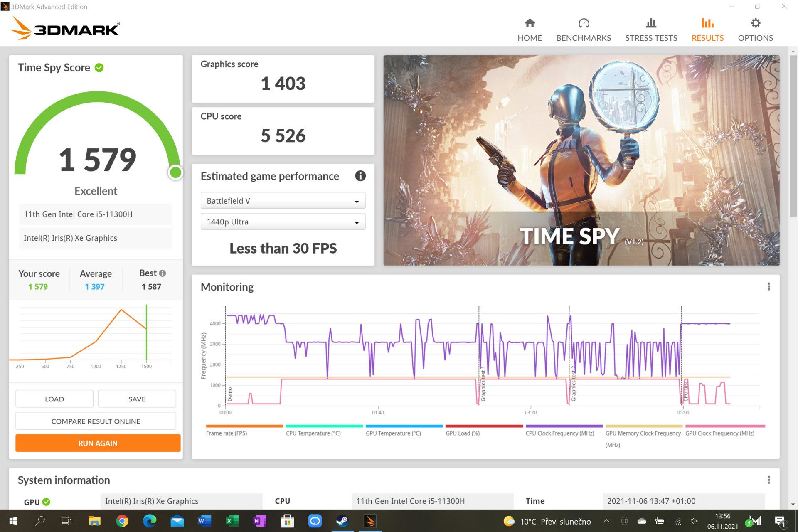
Task: Click Intel(R) Iris(R) Xe Graphics under score
Action: 96,238
